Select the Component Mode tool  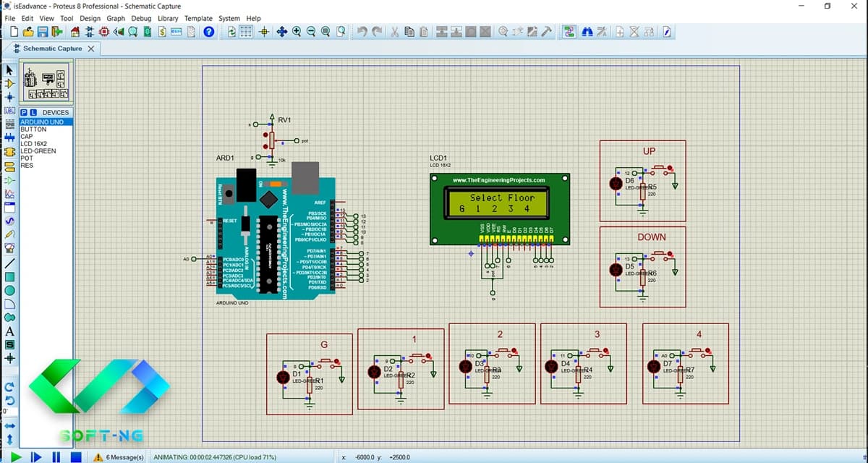coord(9,84)
